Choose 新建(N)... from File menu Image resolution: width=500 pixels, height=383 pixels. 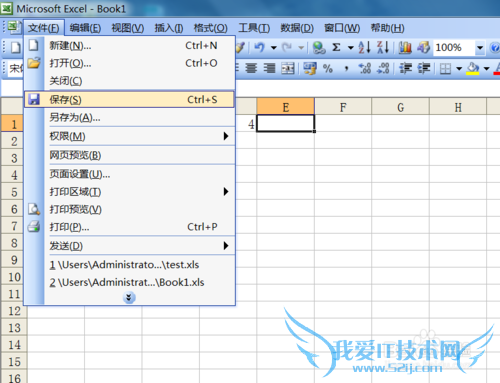(x=130, y=45)
